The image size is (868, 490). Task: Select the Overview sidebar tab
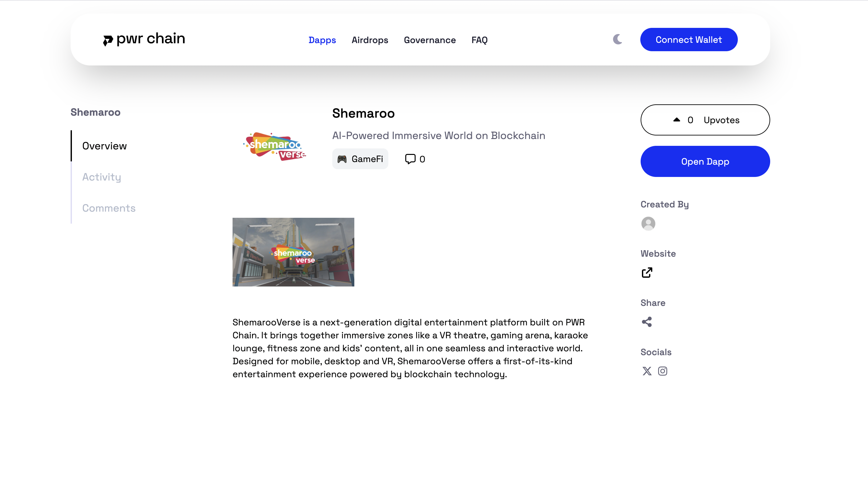(x=105, y=146)
